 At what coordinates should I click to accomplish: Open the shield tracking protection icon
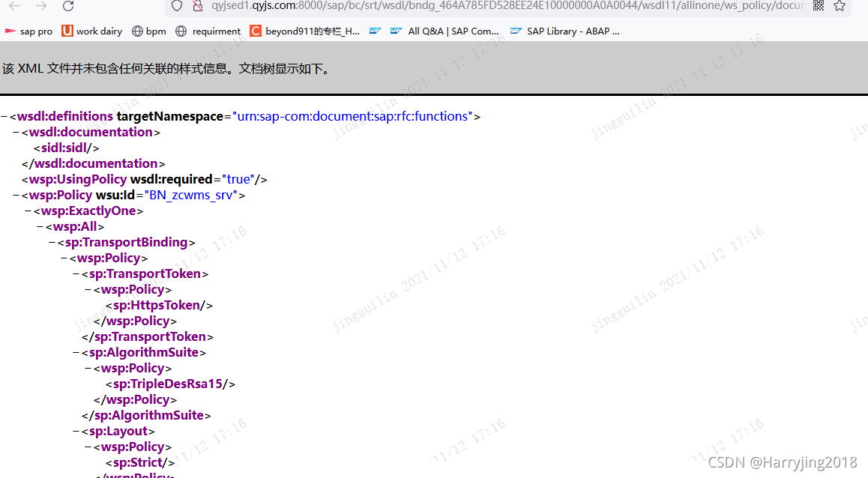177,5
